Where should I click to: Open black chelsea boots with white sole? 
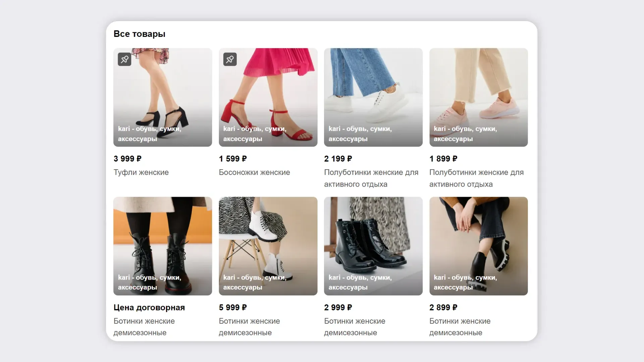pos(478,246)
